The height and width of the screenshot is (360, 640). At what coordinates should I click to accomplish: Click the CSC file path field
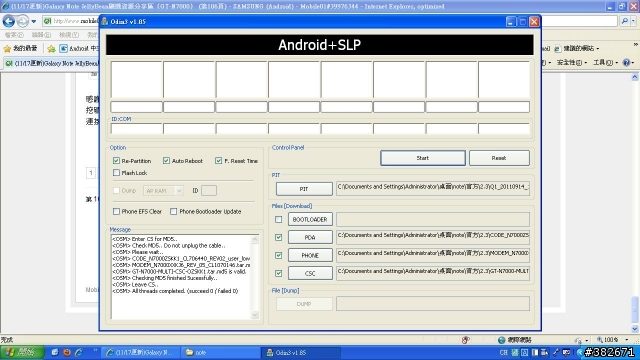click(x=433, y=273)
